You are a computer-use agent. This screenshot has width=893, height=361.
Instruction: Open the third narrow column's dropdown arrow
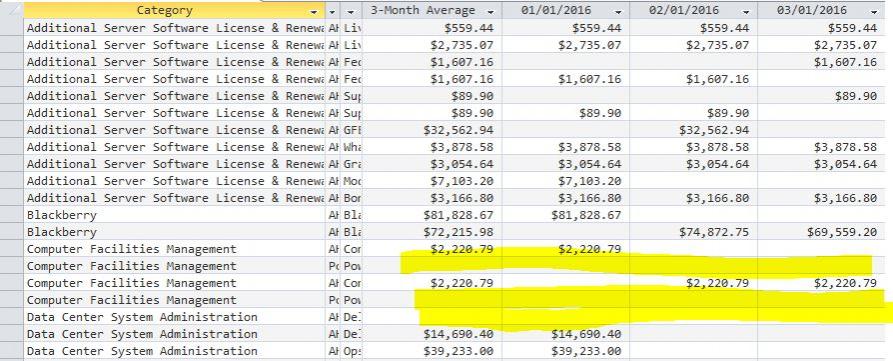coord(351,12)
